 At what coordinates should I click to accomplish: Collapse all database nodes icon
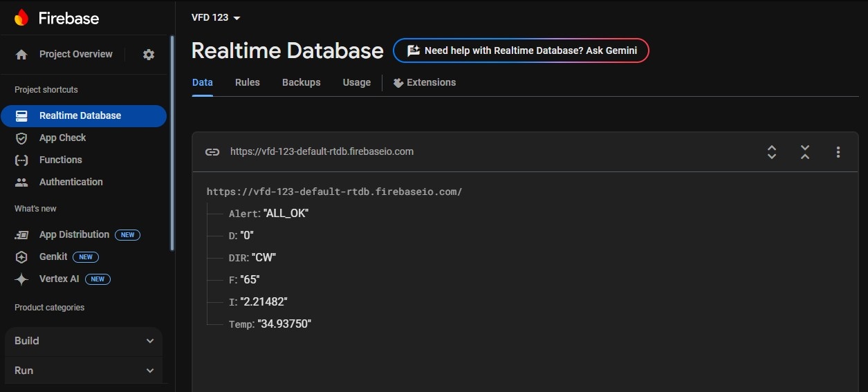805,152
